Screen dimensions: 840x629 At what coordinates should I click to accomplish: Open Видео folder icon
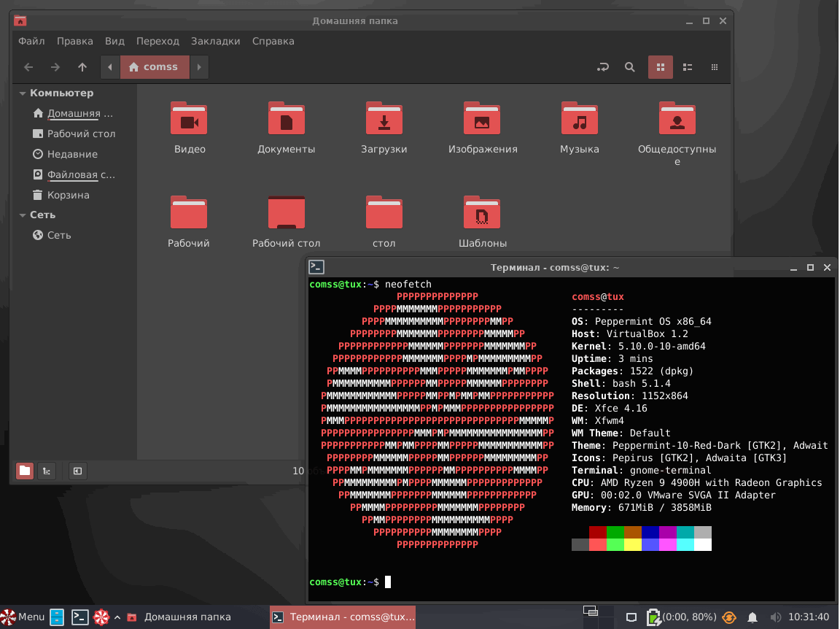pyautogui.click(x=190, y=119)
